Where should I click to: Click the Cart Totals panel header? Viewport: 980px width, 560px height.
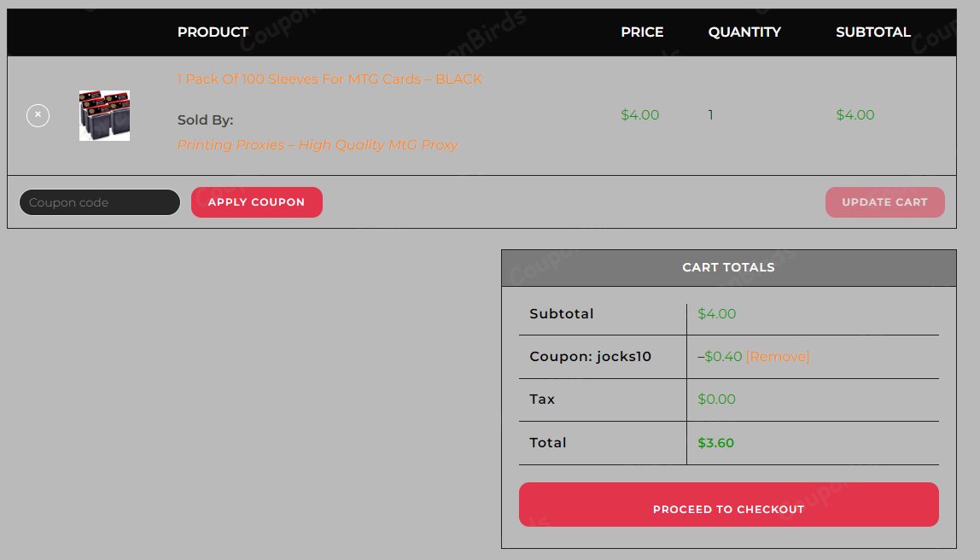(x=728, y=268)
